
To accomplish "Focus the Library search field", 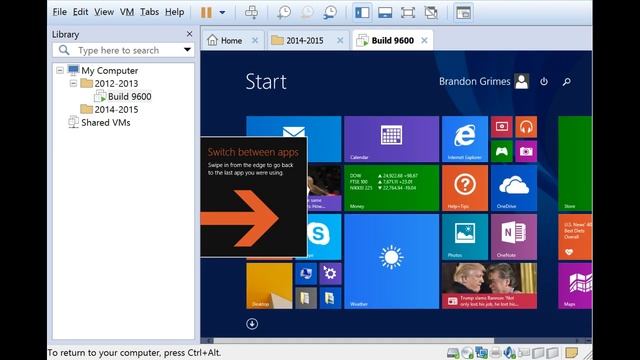I will [x=123, y=50].
